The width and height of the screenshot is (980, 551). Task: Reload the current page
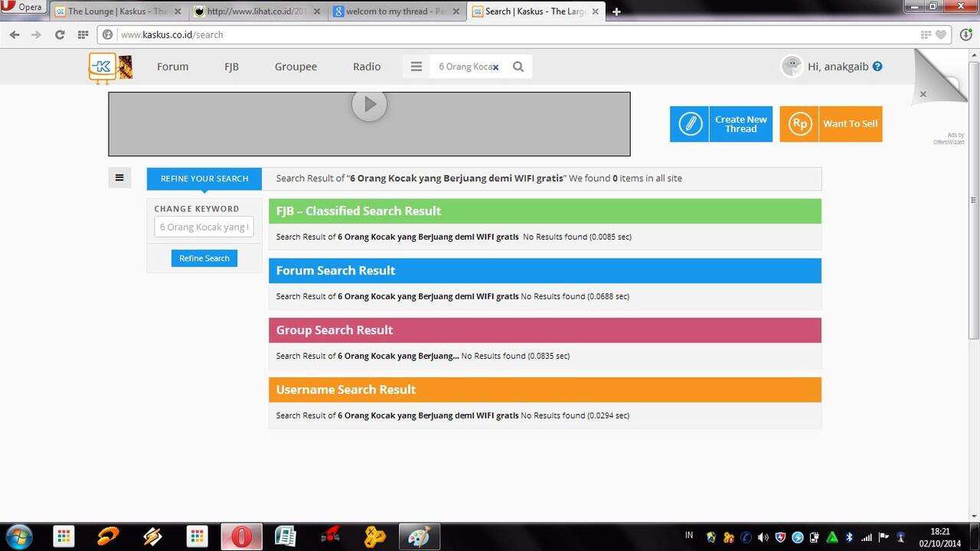[60, 34]
